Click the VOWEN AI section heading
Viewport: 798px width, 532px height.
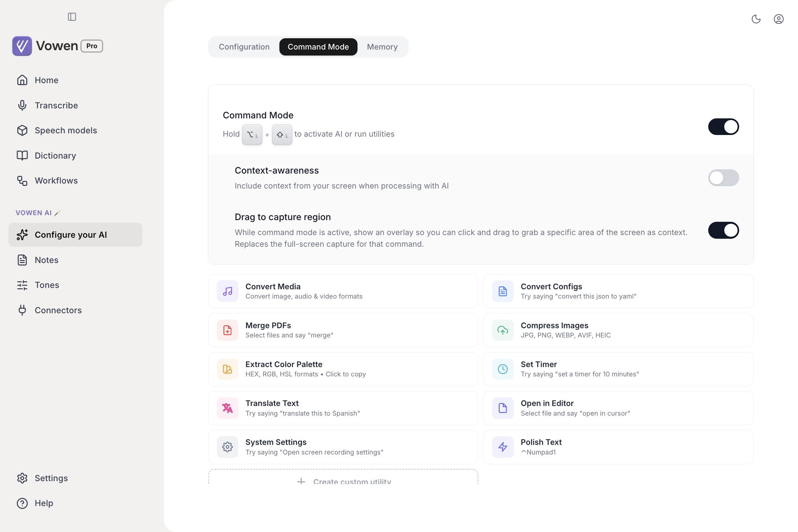point(38,213)
